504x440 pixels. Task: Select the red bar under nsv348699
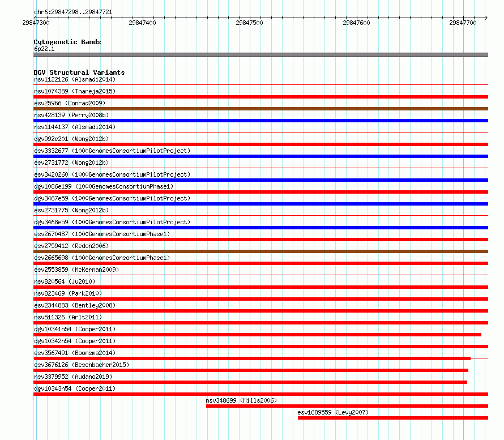(x=347, y=406)
